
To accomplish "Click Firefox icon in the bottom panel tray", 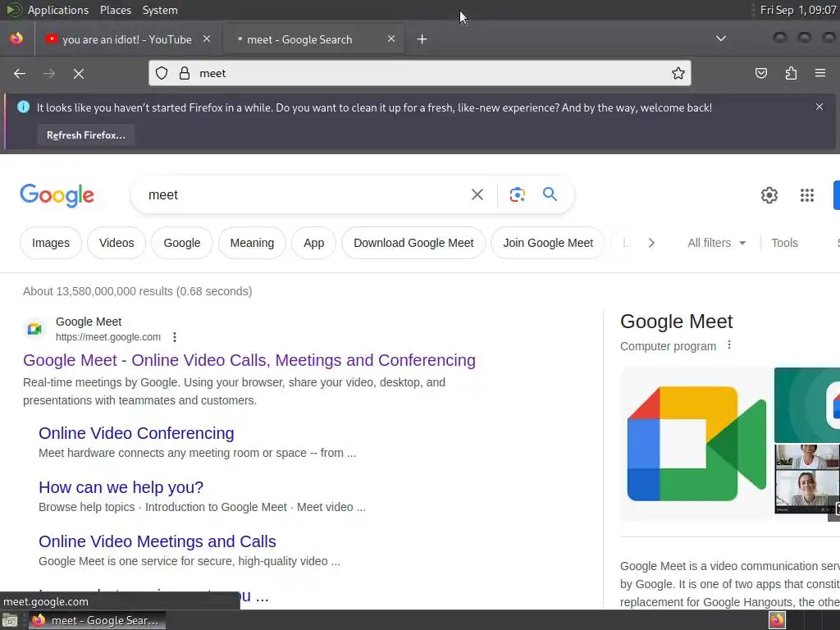I will coord(777,620).
